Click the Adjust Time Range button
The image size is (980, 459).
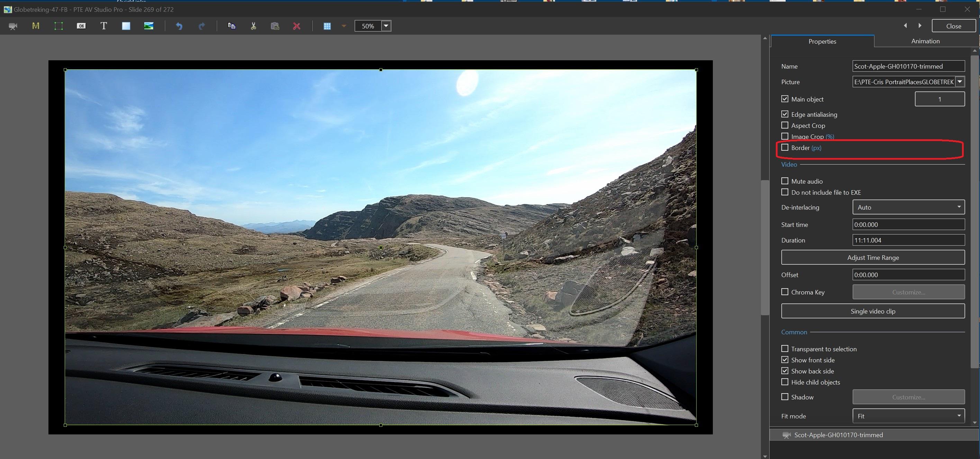click(873, 257)
